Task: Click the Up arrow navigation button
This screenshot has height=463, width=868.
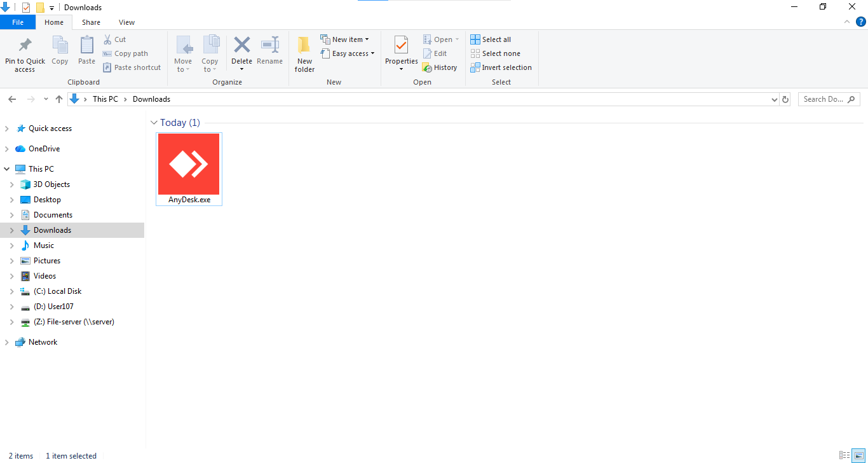Action: (59, 99)
